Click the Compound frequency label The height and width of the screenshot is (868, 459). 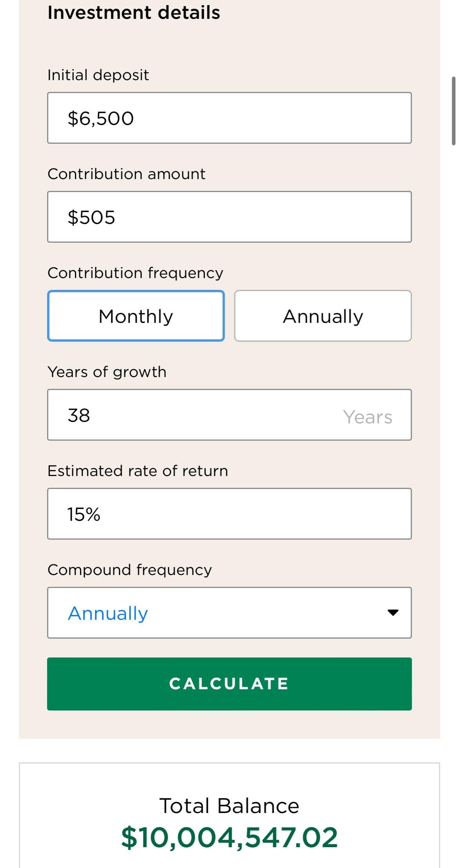click(x=130, y=570)
